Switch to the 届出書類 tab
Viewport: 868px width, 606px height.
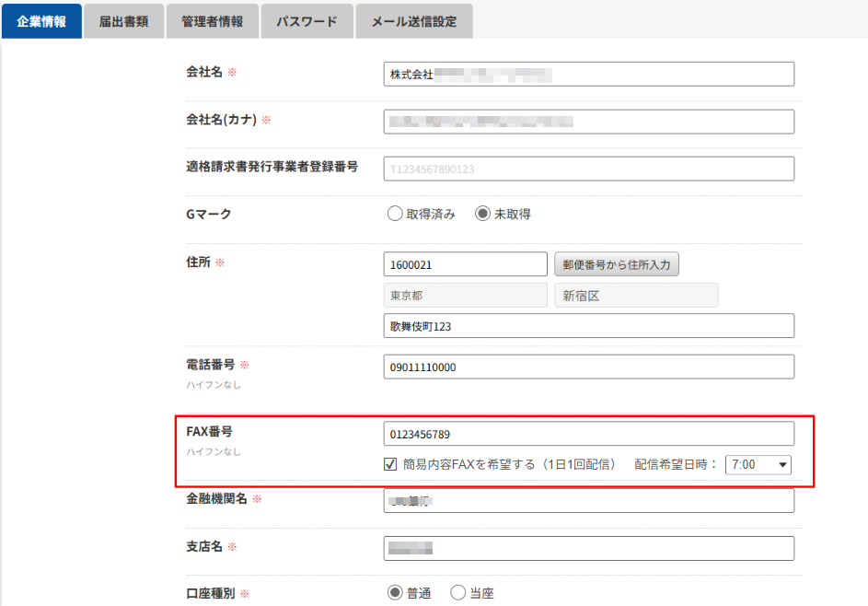123,21
